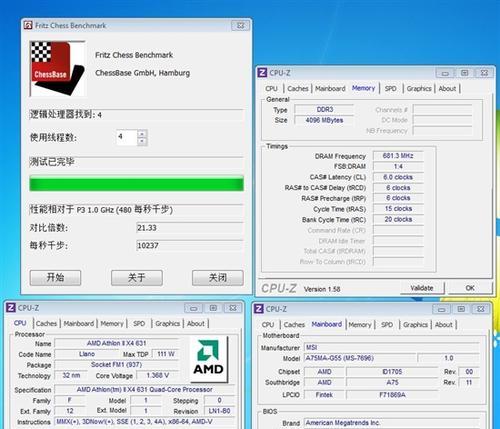Open SPD tab in Memory window

(x=390, y=89)
